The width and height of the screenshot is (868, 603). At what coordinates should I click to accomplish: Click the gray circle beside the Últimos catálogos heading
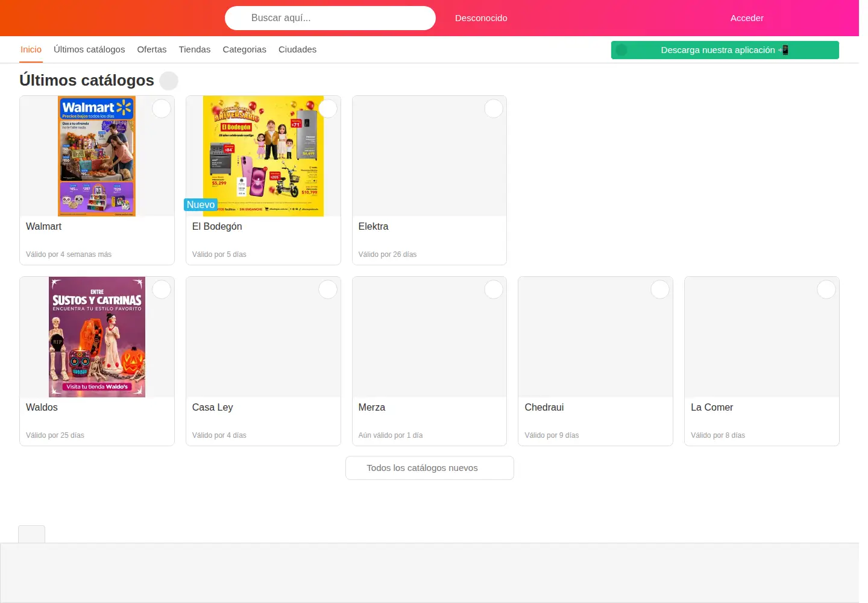(x=169, y=81)
